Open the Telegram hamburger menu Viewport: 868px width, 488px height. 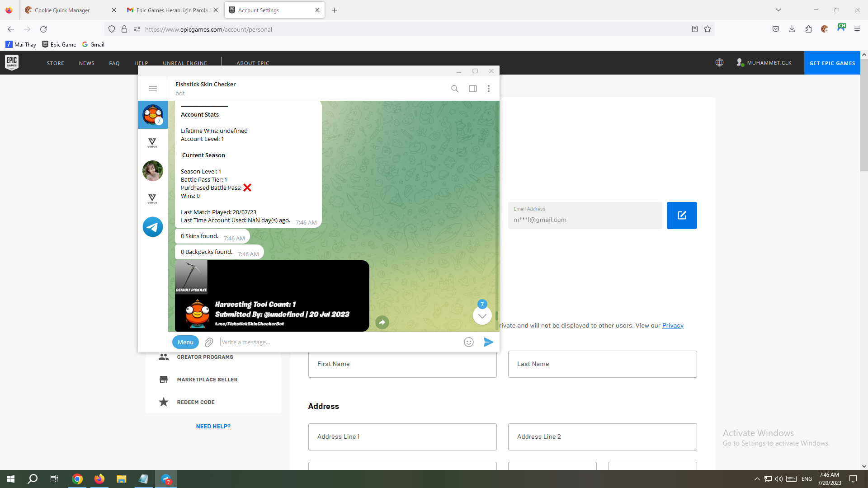153,89
